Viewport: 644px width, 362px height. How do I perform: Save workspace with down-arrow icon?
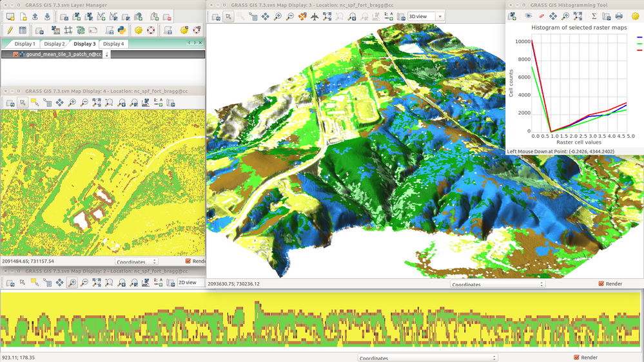click(47, 17)
